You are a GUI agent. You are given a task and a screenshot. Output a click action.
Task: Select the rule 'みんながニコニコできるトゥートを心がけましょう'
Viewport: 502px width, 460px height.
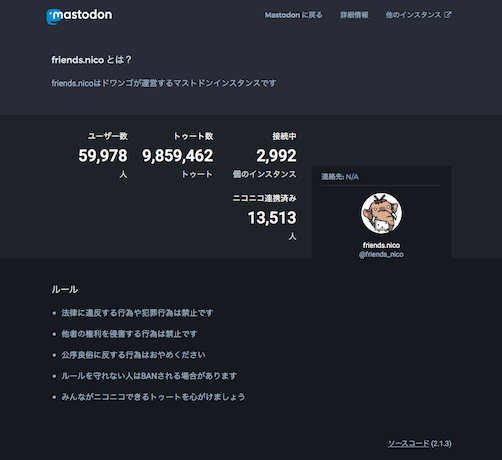click(x=153, y=397)
